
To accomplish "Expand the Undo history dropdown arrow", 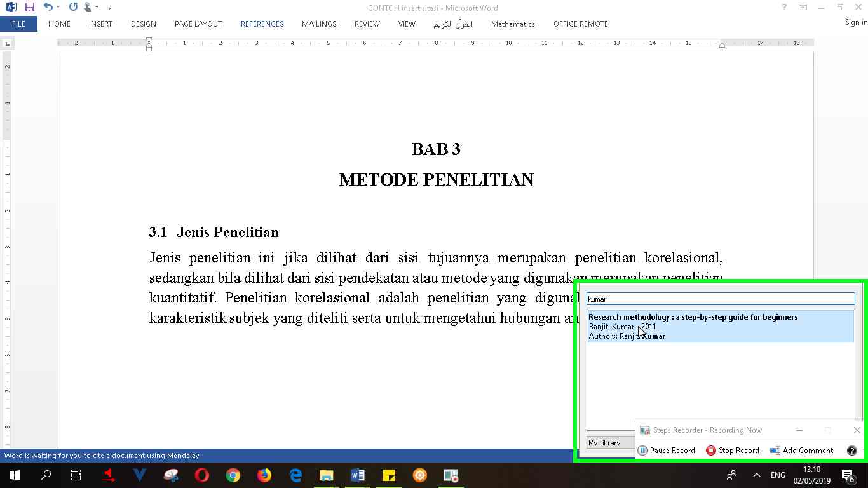I will point(58,8).
